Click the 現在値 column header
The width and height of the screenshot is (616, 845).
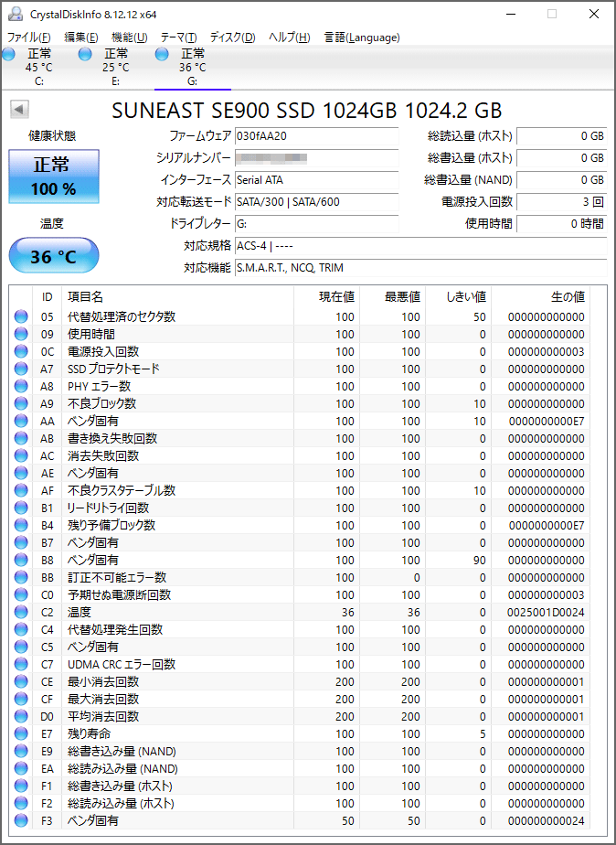[x=327, y=297]
